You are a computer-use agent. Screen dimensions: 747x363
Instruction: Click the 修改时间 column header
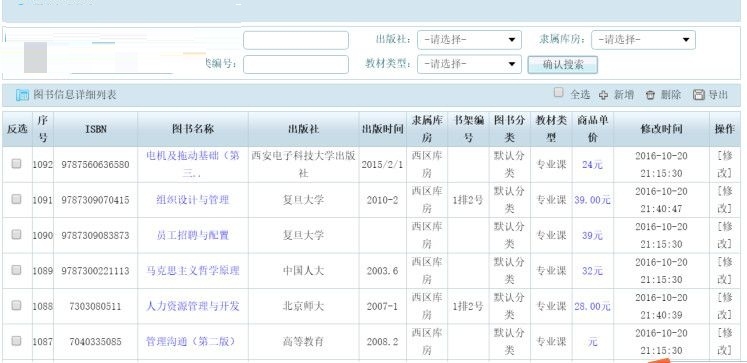tap(661, 129)
